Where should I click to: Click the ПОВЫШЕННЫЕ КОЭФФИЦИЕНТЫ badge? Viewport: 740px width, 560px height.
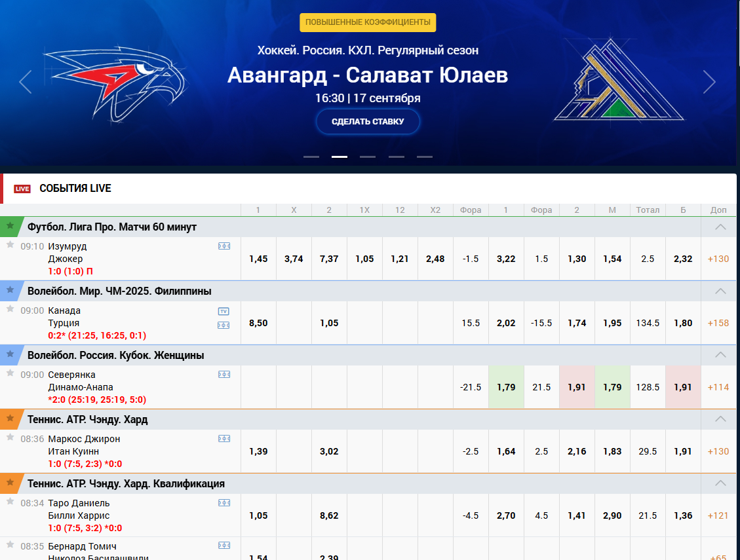[368, 22]
